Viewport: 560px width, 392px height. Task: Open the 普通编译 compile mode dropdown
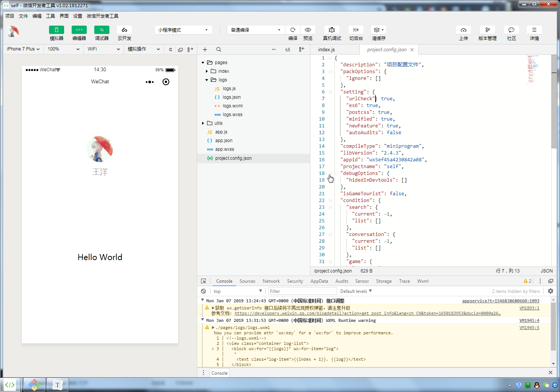point(256,30)
